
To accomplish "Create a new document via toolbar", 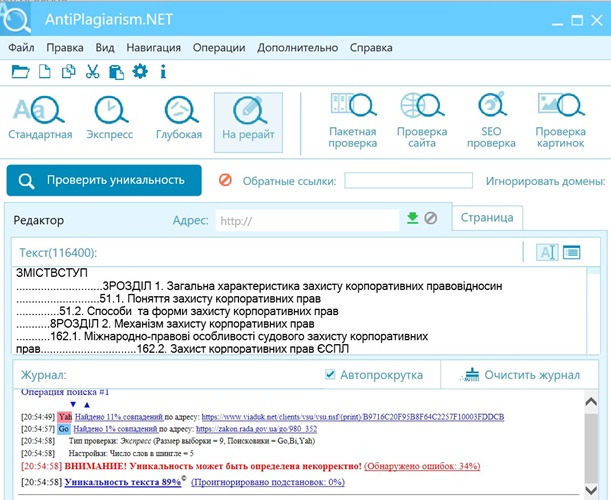I will [44, 72].
